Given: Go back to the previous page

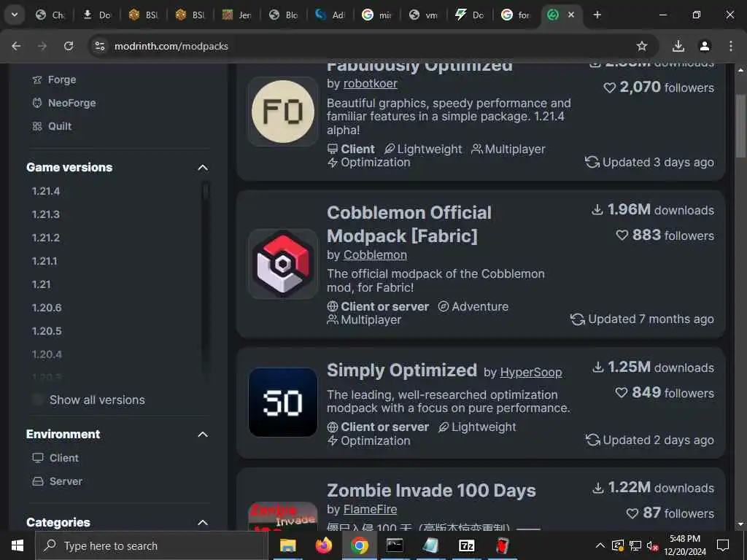Looking at the screenshot, I should pyautogui.click(x=16, y=46).
